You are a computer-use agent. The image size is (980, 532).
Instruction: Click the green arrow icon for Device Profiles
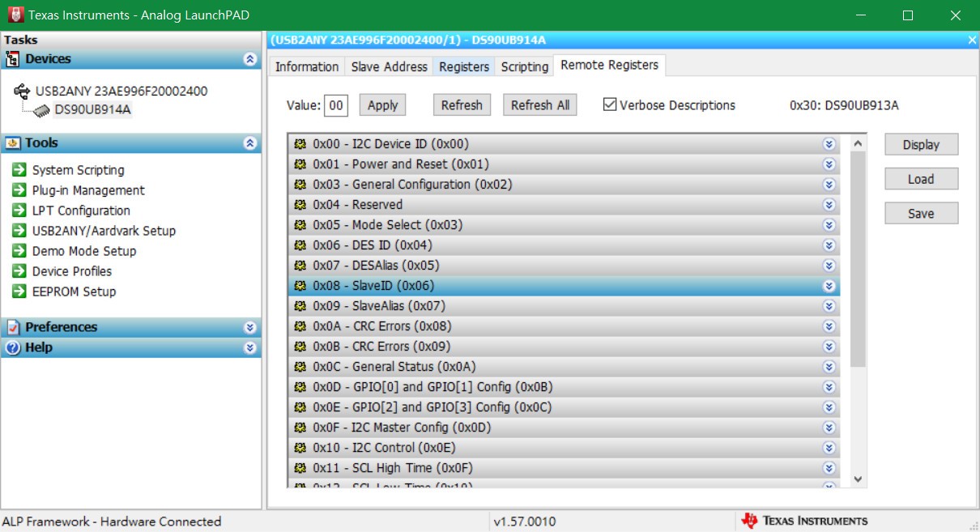coord(19,271)
